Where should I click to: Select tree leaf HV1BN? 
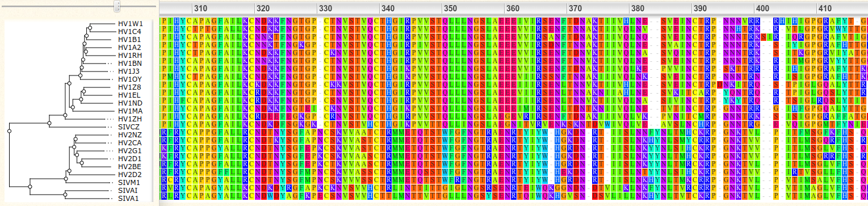tap(130, 63)
